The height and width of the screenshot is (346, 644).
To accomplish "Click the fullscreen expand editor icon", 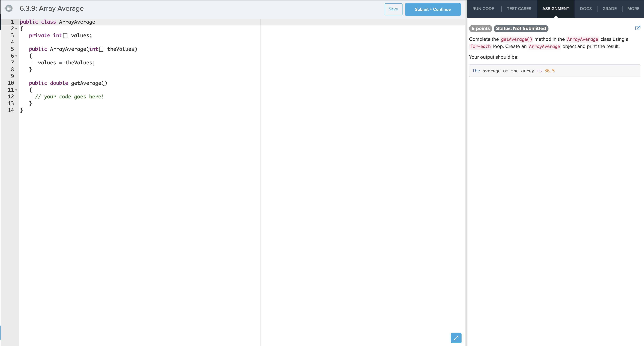I will 456,338.
